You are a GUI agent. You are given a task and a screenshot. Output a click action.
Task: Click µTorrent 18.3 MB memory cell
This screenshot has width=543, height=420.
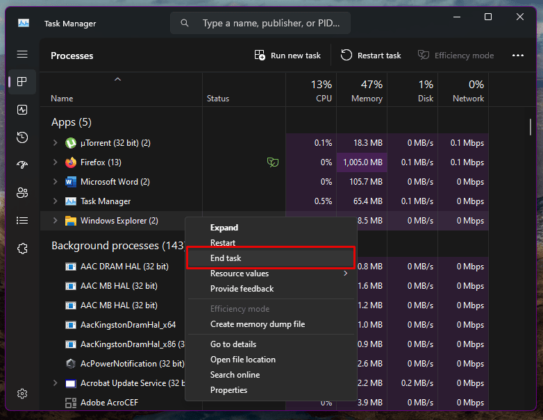362,143
